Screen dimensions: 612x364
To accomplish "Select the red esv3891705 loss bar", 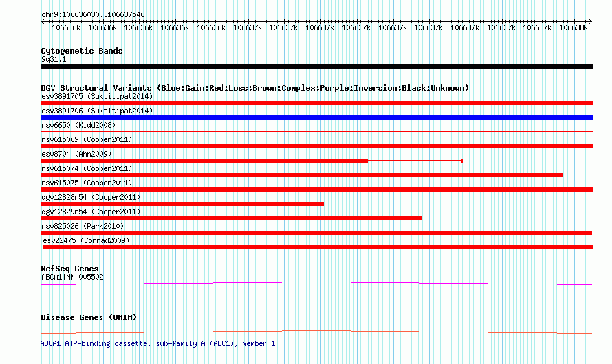I will pyautogui.click(x=316, y=103).
